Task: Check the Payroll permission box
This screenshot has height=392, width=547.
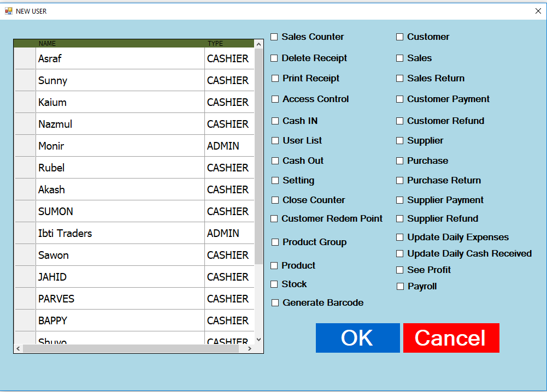Action: pos(400,287)
